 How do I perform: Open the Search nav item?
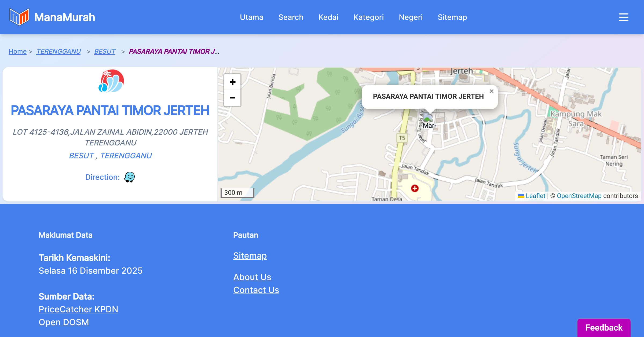click(291, 17)
